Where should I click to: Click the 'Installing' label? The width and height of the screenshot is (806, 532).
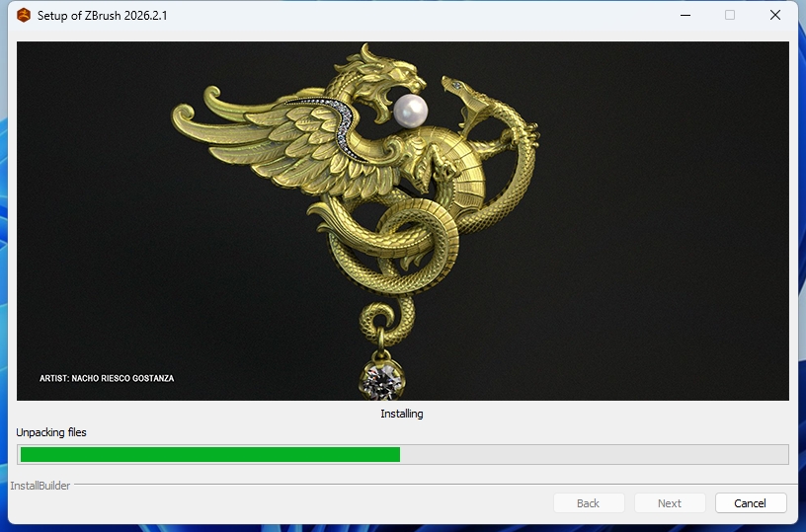coord(402,414)
